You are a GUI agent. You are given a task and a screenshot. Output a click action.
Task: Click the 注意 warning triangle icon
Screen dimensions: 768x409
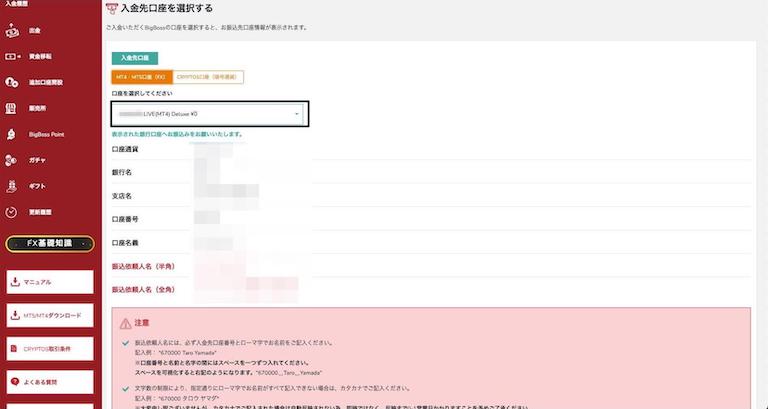[125, 323]
